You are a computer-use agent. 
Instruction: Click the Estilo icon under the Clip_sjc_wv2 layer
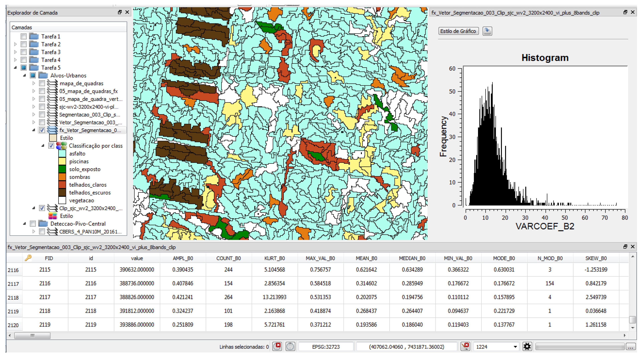click(52, 216)
